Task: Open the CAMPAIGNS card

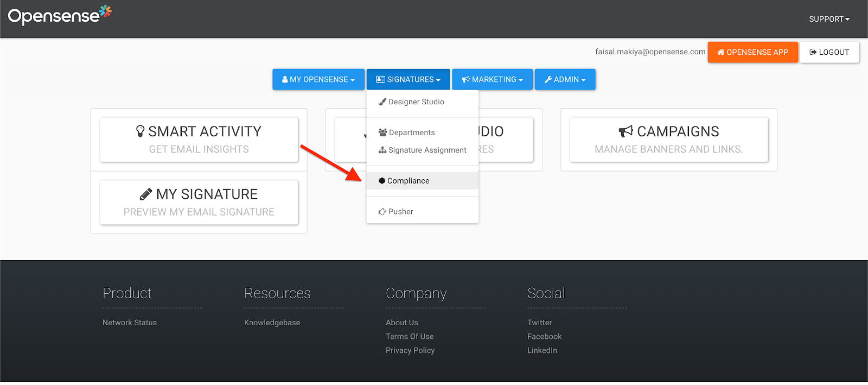Action: tap(669, 140)
